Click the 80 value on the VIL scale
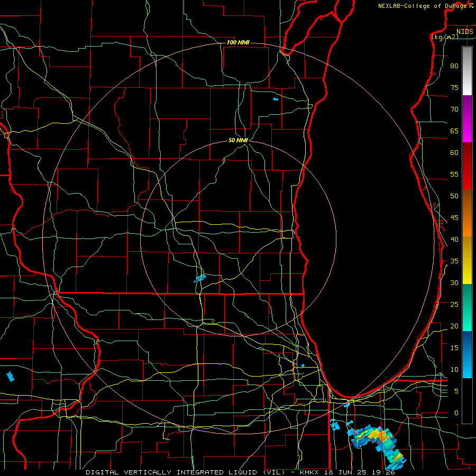This screenshot has width=476, height=476. tap(454, 66)
